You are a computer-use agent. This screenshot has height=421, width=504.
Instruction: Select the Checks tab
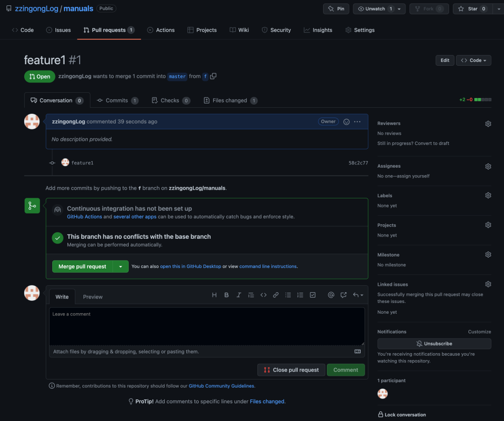(x=171, y=100)
